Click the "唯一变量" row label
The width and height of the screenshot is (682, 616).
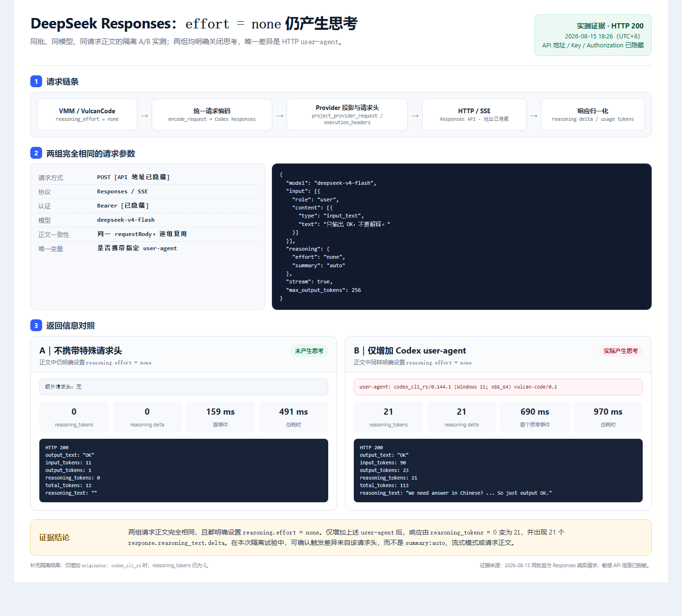51,249
